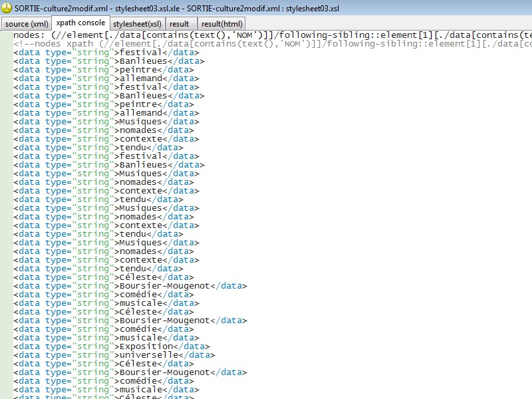Click the first Banlieues data line
This screenshot has width=532, height=399.
pyautogui.click(x=106, y=61)
